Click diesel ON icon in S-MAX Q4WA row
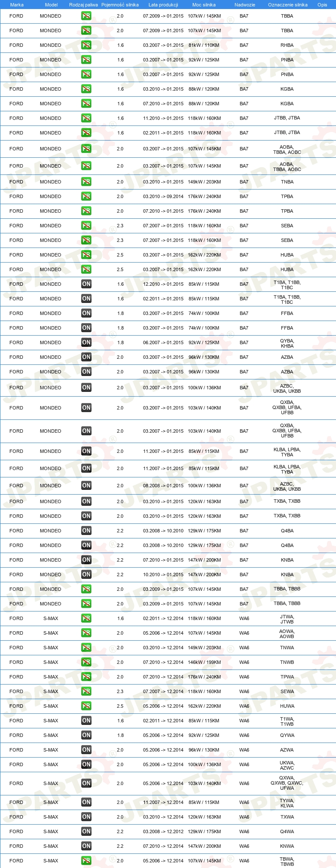The width and height of the screenshot is (336, 868). (86, 831)
